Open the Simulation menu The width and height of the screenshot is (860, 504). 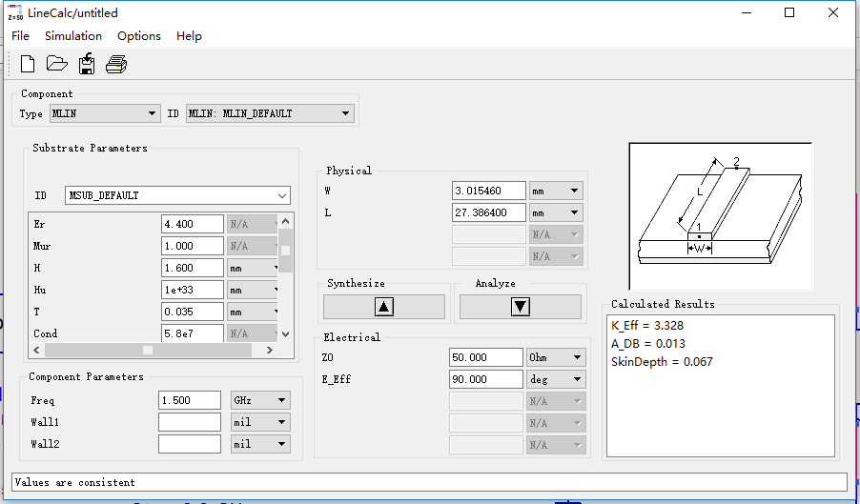coord(73,36)
